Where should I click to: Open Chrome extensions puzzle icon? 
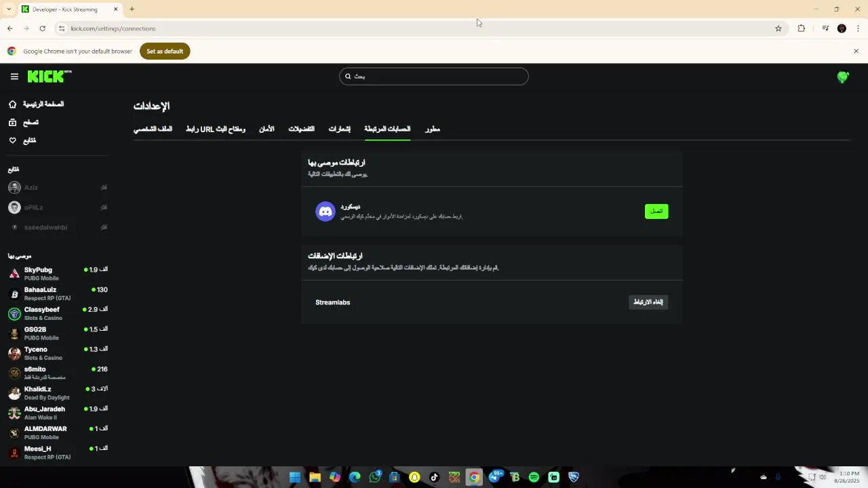coord(802,28)
